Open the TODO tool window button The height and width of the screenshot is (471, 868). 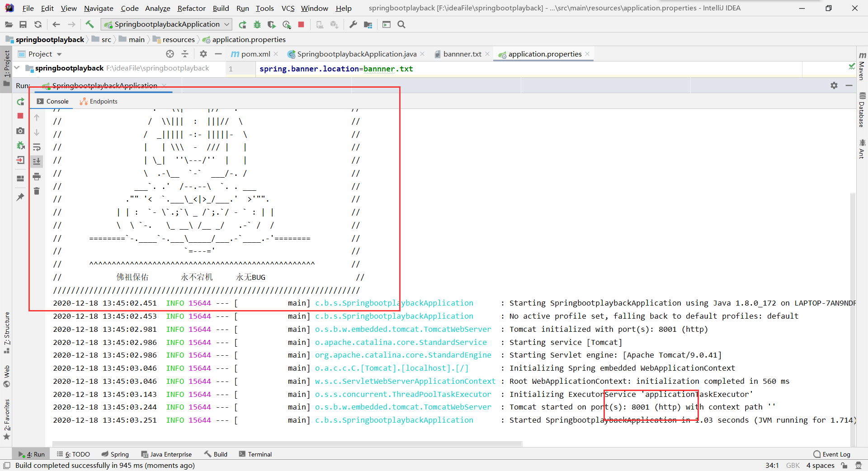73,454
